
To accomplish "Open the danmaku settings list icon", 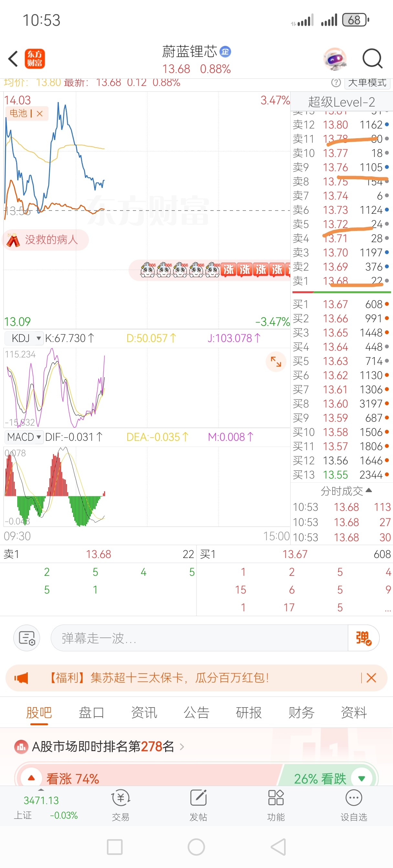I will click(27, 638).
